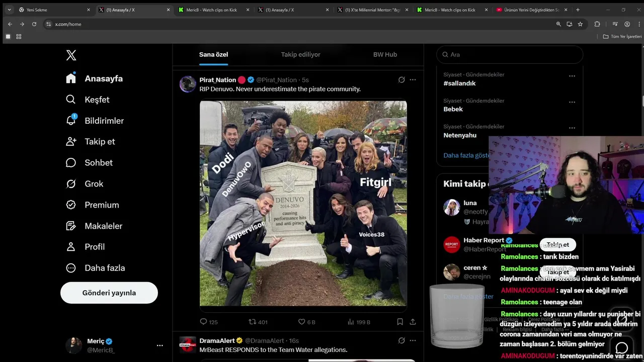Bookmark the Pirat_Nation post
The height and width of the screenshot is (362, 644).
400,322
